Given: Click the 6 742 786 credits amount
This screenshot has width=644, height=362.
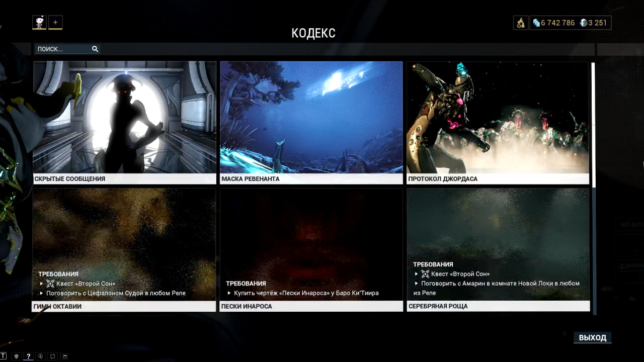Looking at the screenshot, I should pos(557,23).
